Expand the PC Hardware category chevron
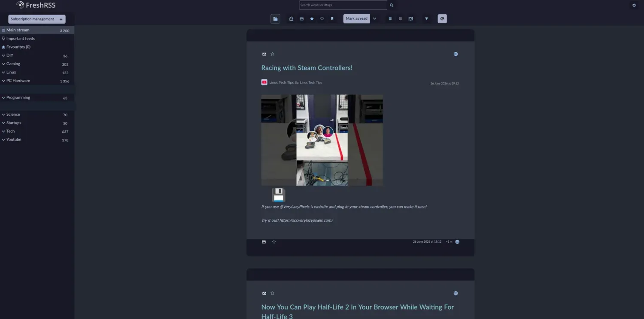This screenshot has width=644, height=319. coord(3,81)
